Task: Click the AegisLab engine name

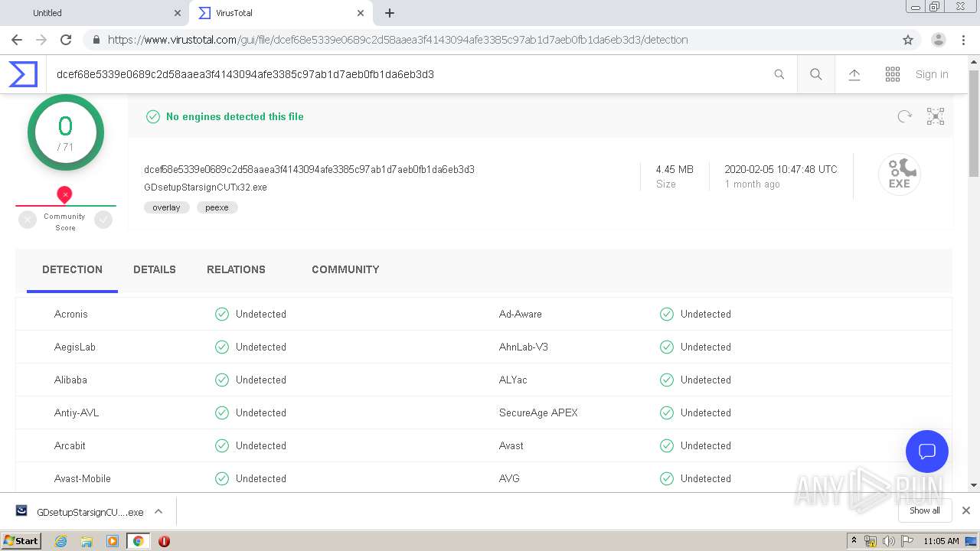Action: pyautogui.click(x=75, y=347)
